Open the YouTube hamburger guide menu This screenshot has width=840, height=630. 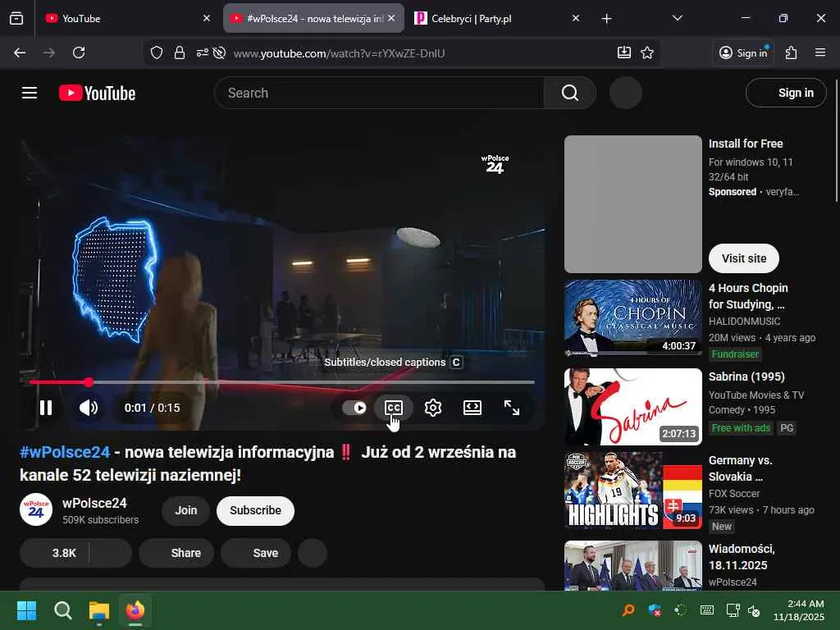(x=30, y=94)
